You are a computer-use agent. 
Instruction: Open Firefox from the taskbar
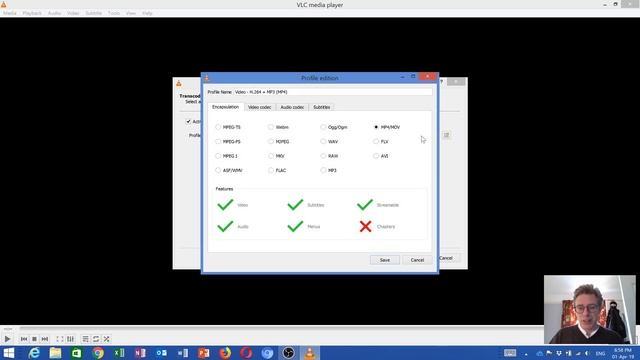(x=225, y=353)
